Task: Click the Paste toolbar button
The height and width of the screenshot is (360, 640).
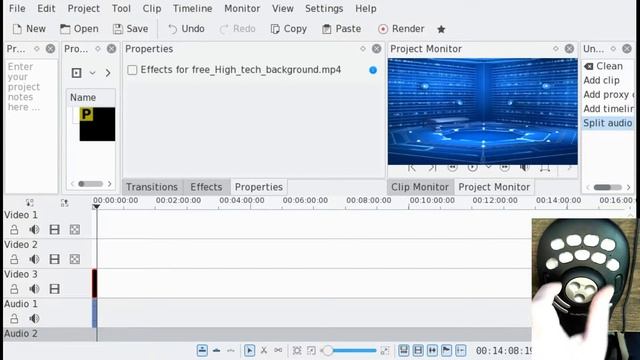Action: click(x=341, y=29)
